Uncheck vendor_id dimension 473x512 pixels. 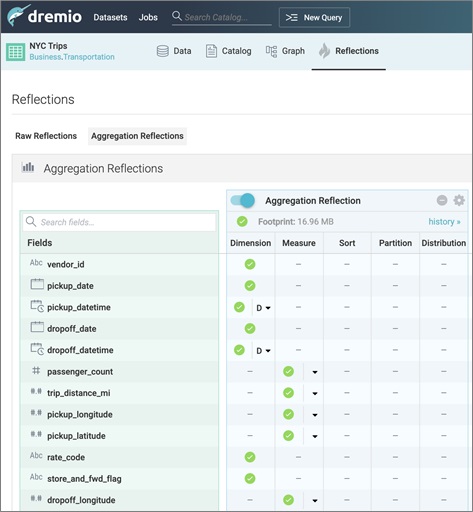point(250,264)
